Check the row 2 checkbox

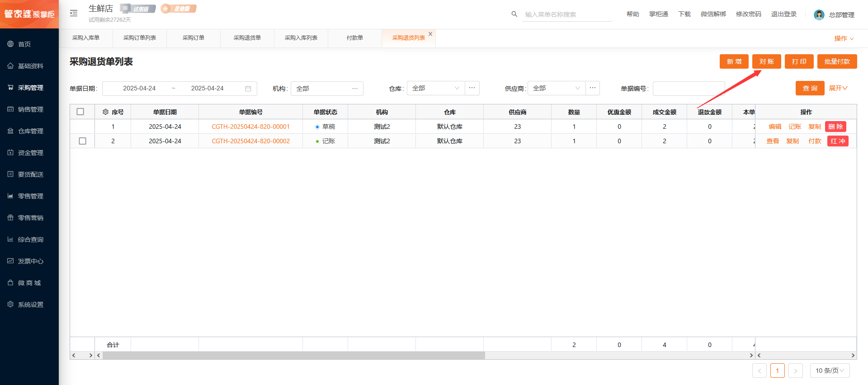[x=82, y=141]
